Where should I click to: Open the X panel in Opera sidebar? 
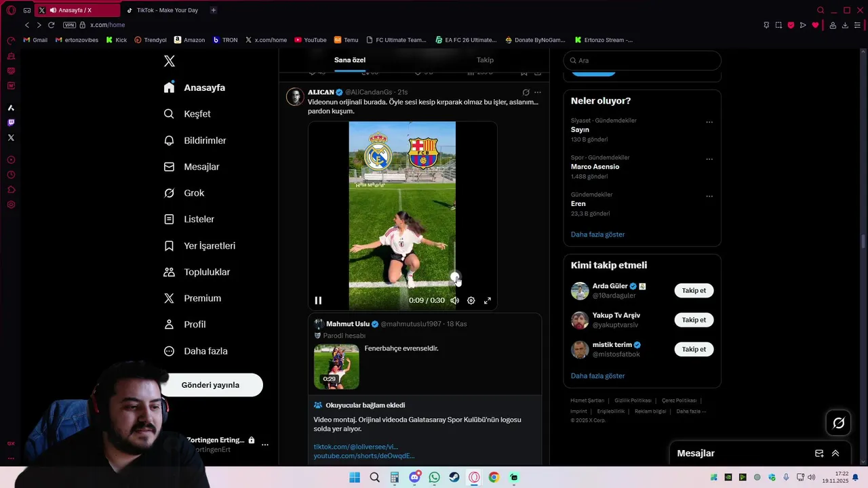[x=11, y=138]
